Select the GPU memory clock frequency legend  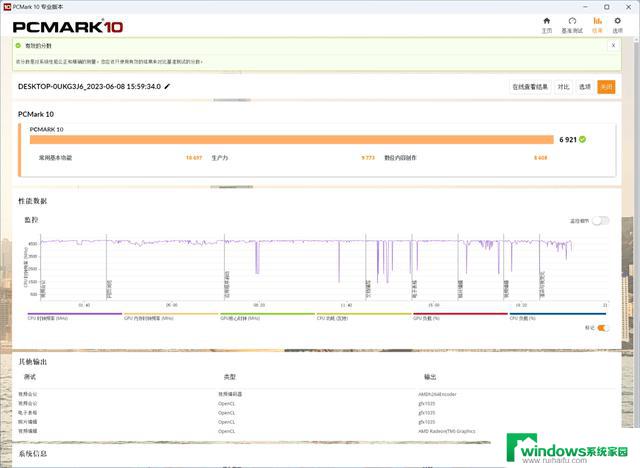[x=171, y=316]
